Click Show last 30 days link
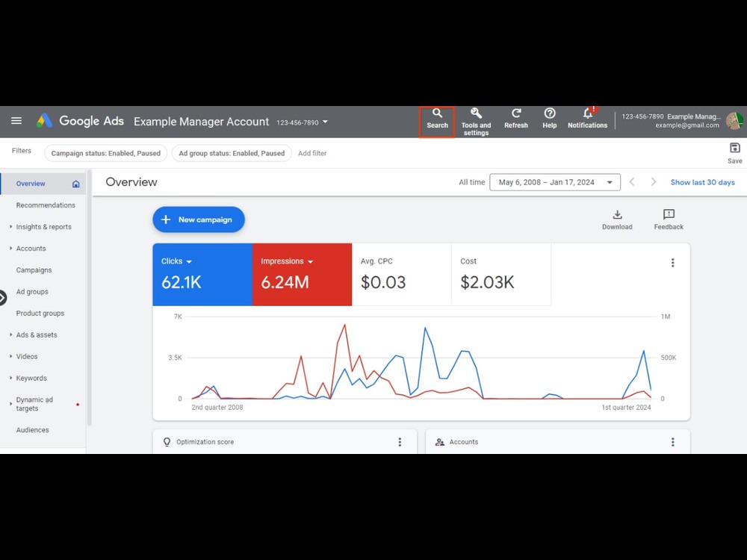Viewport: 747px width, 560px height. (703, 182)
